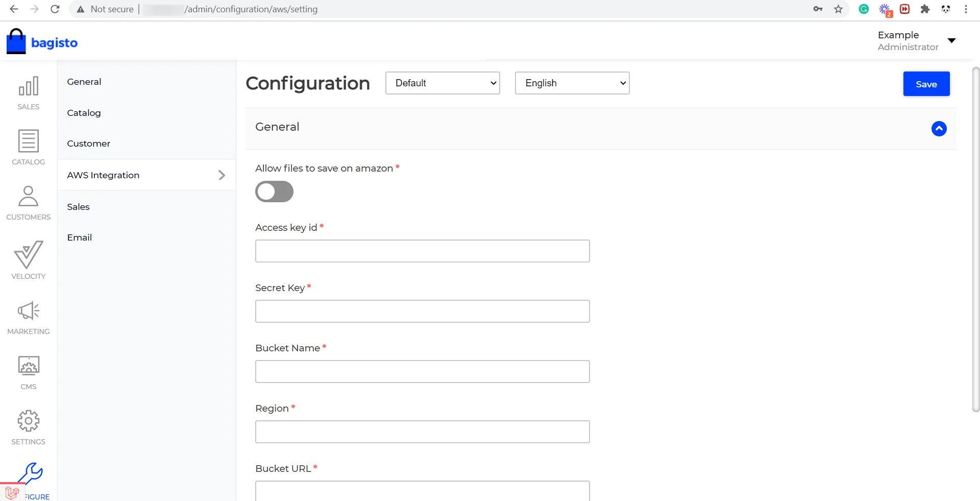
Task: Click the Bucket Name input field
Action: (422, 371)
